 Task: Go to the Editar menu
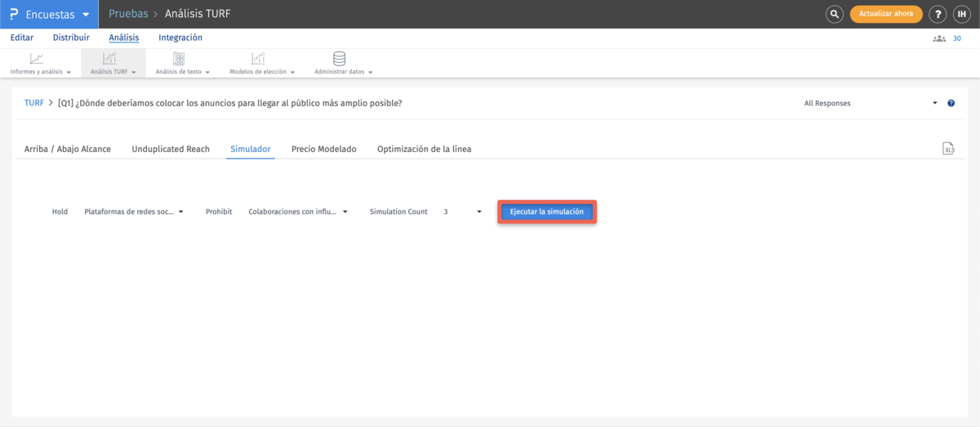[22, 38]
